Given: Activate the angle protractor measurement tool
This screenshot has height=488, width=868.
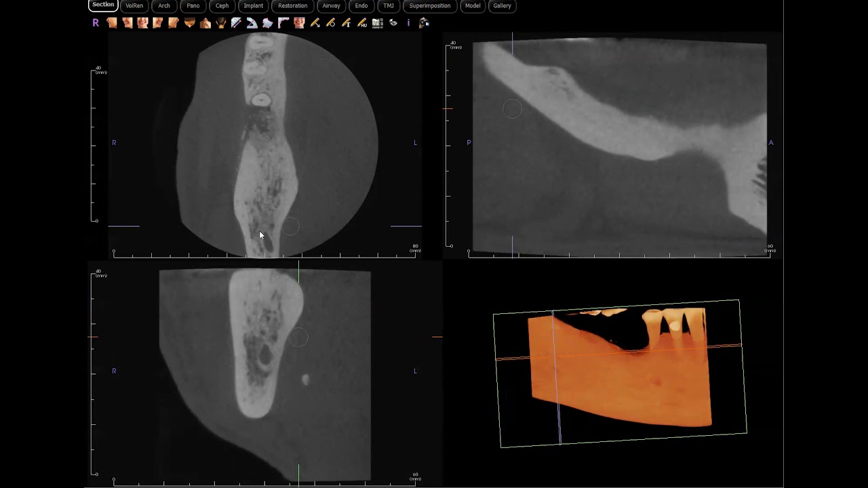Looking at the screenshot, I should [252, 22].
